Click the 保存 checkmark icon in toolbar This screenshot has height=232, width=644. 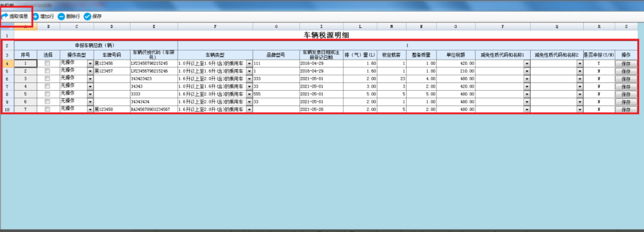coord(88,17)
